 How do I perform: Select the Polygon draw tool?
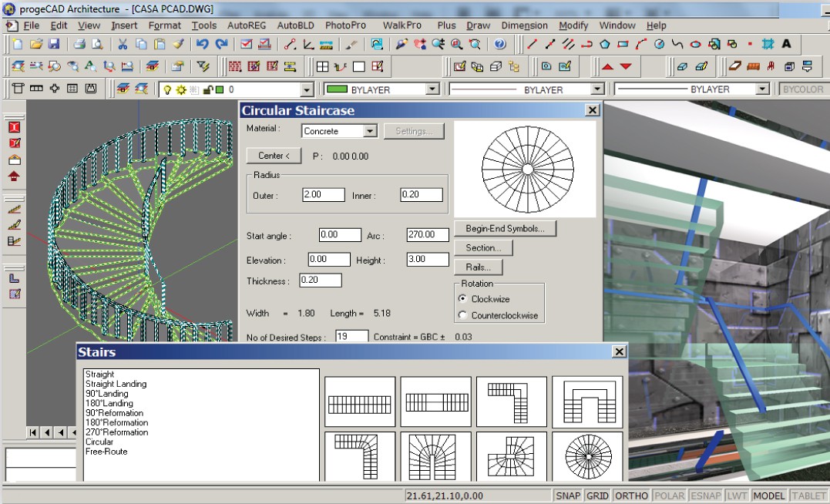[605, 45]
